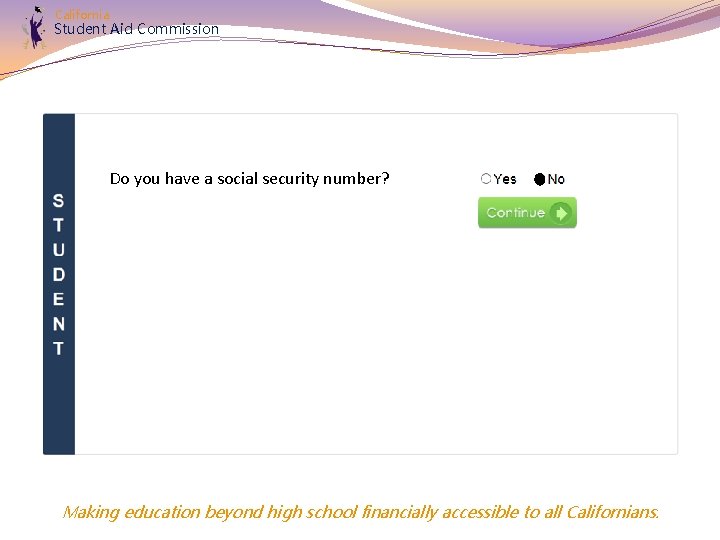The width and height of the screenshot is (720, 540).
Task: Click the letter S in sidebar
Action: pos(58,201)
